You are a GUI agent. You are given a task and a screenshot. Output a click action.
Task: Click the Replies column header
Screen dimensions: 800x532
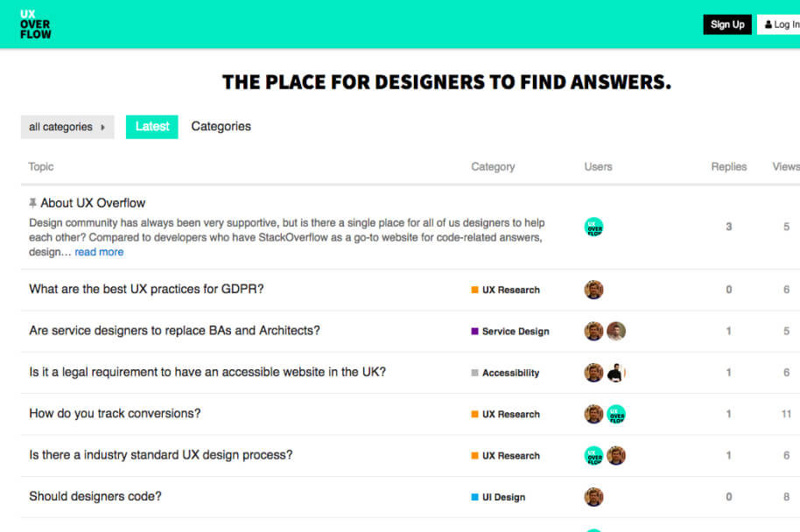point(728,166)
